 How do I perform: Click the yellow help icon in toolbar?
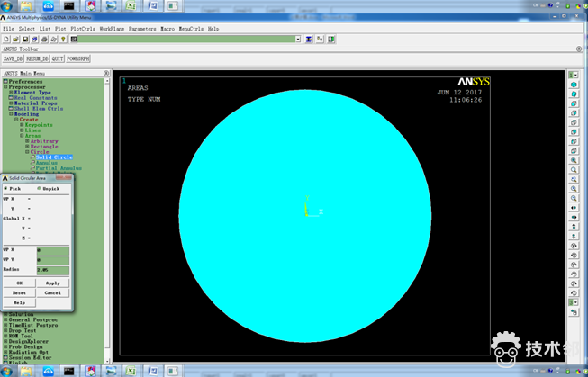pyautogui.click(x=63, y=39)
